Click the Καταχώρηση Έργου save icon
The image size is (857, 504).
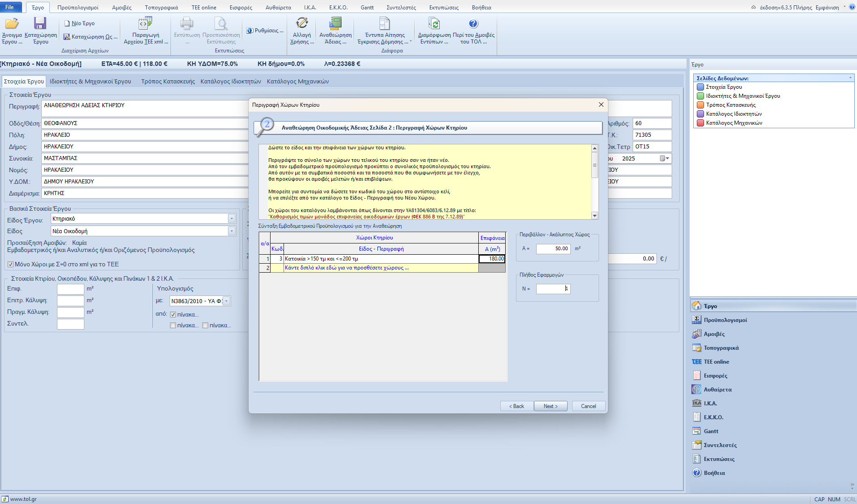[x=40, y=24]
